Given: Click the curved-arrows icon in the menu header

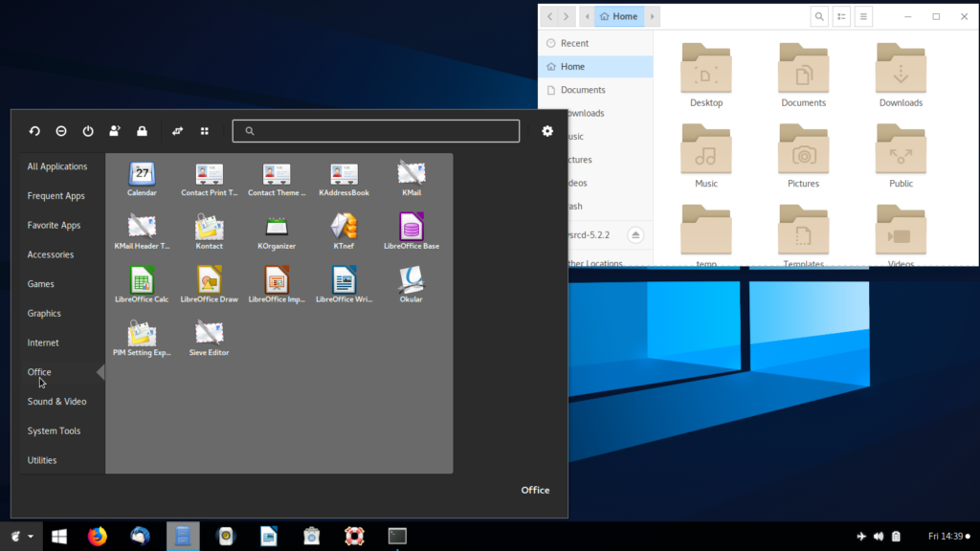Looking at the screenshot, I should (x=177, y=131).
